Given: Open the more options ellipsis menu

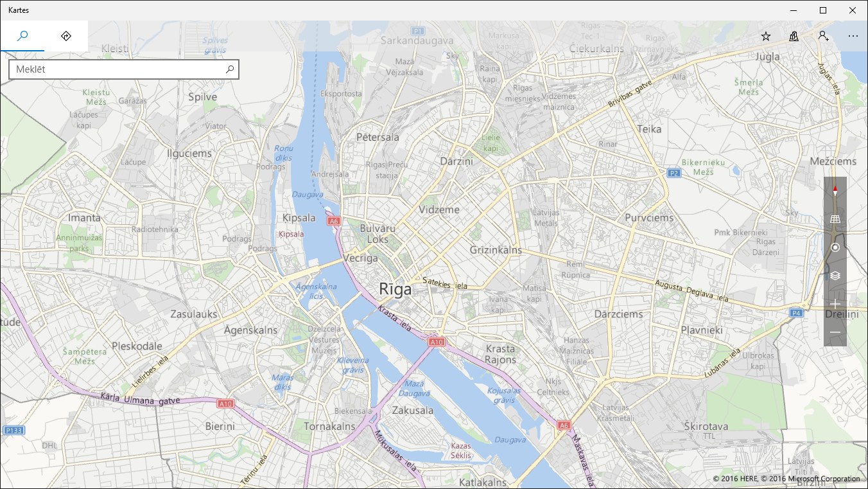Looking at the screenshot, I should [853, 36].
